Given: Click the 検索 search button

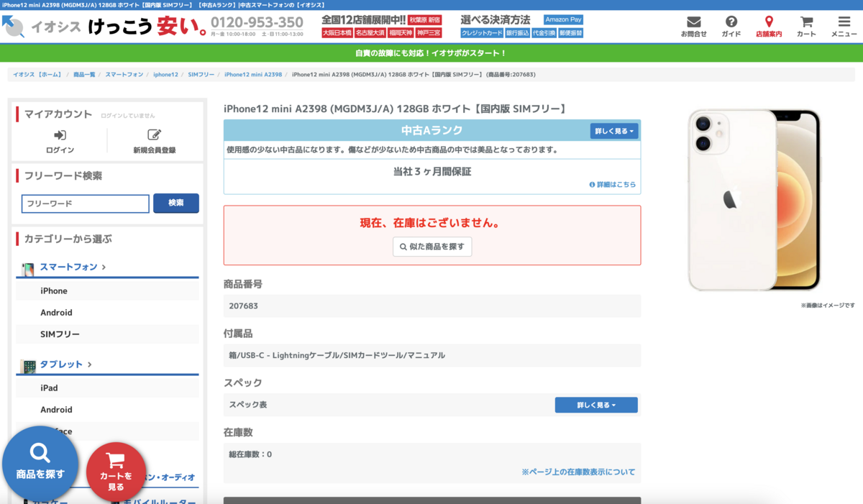Looking at the screenshot, I should tap(176, 203).
